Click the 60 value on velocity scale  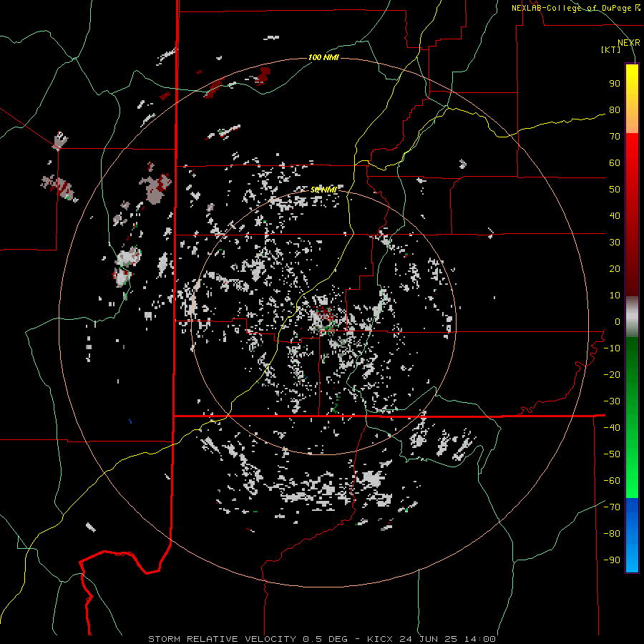(615, 163)
